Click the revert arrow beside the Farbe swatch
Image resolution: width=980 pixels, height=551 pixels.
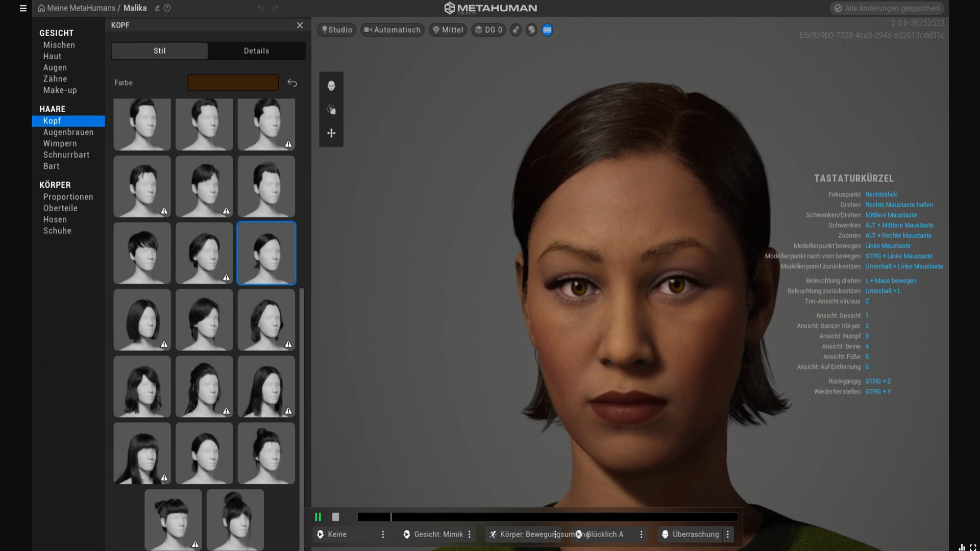[292, 83]
